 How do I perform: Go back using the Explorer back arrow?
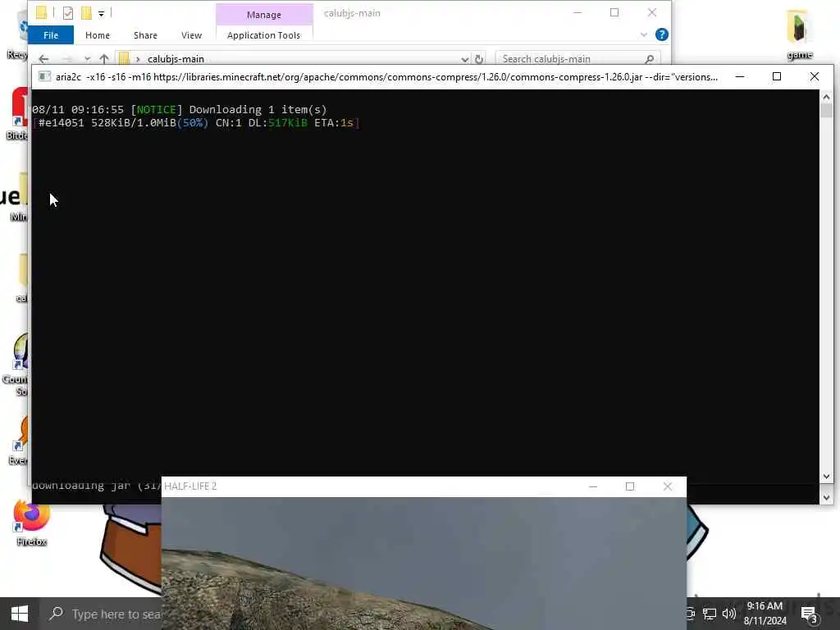coord(44,59)
